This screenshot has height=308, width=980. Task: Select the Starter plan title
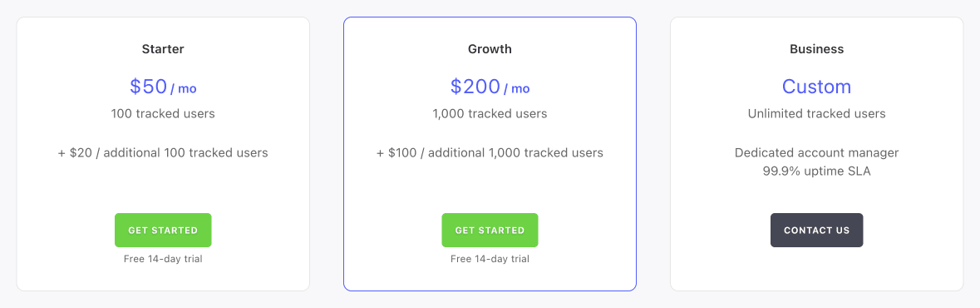163,49
